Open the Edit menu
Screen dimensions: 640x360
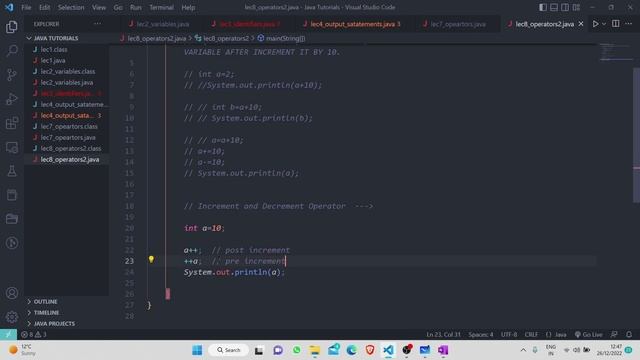[44, 7]
